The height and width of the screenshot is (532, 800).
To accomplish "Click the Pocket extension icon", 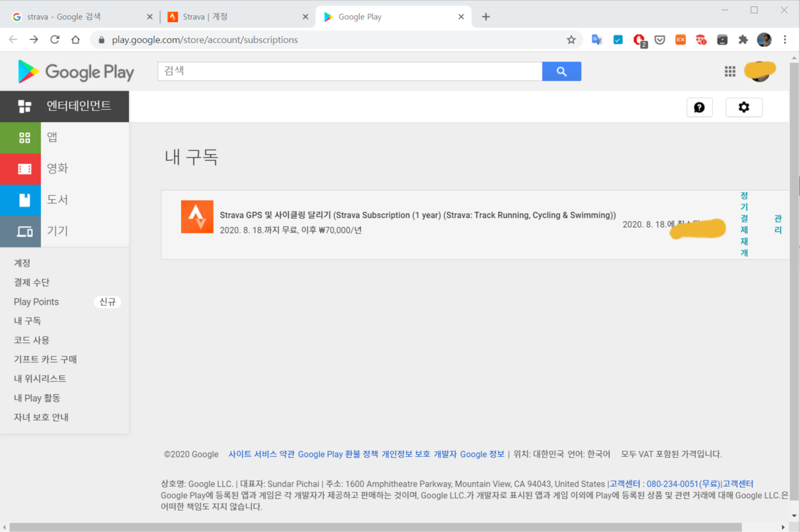I will point(660,40).
